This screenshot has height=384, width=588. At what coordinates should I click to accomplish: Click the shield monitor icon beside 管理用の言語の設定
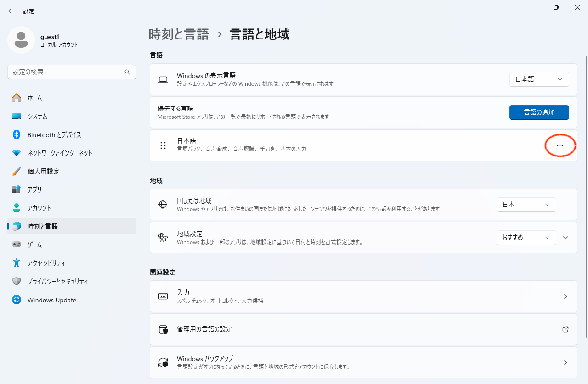point(163,329)
